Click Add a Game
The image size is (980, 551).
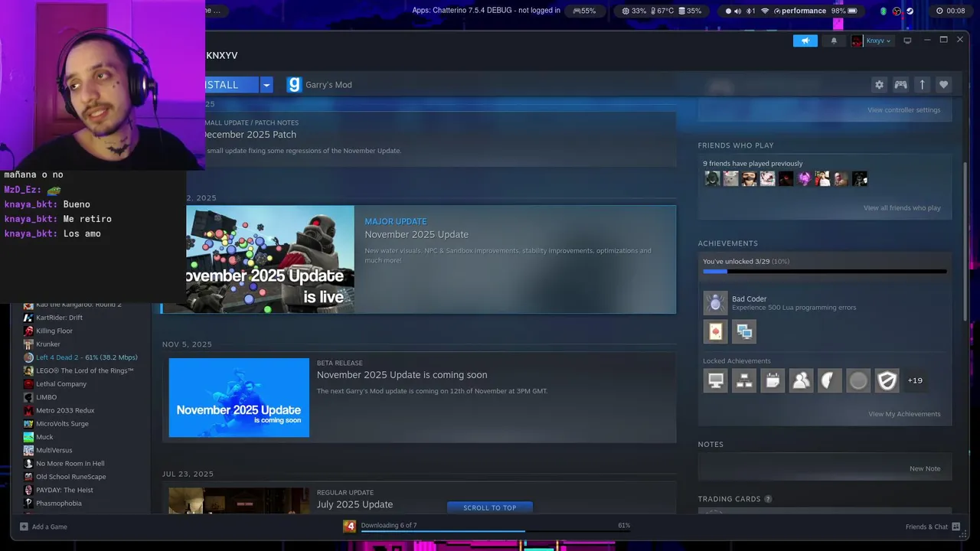coord(44,527)
